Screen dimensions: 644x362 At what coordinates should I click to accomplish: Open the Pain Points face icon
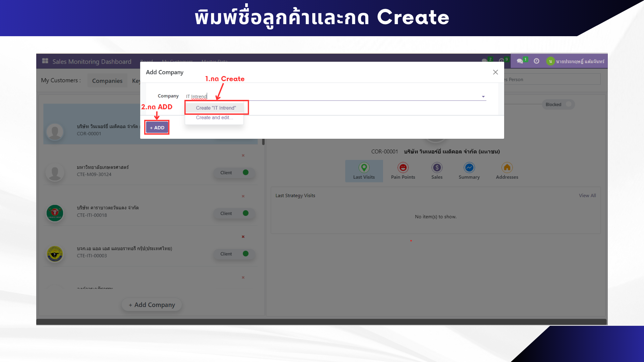click(x=403, y=167)
